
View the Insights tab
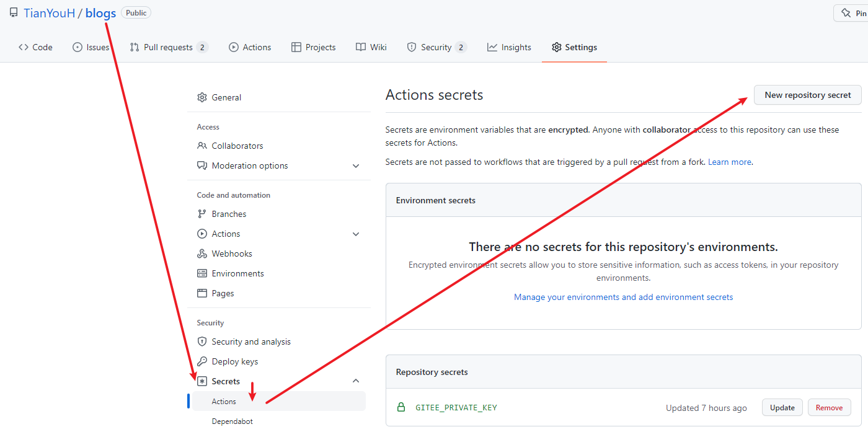[x=509, y=47]
